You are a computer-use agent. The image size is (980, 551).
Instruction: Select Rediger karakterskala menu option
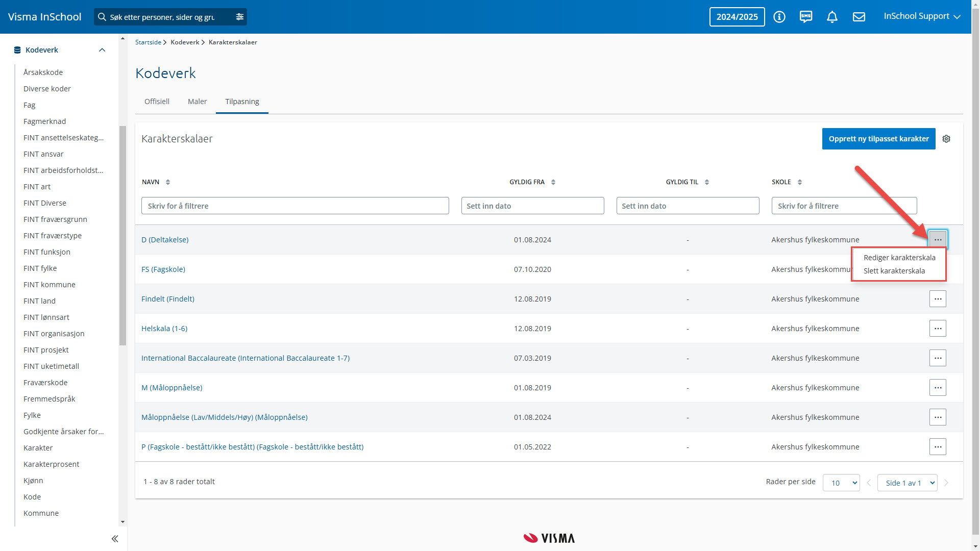(x=899, y=258)
